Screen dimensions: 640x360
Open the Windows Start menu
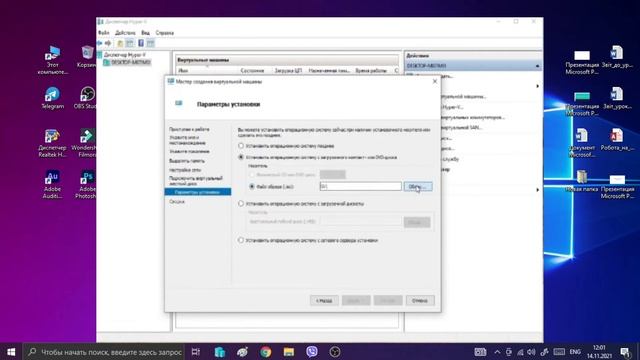point(11,351)
